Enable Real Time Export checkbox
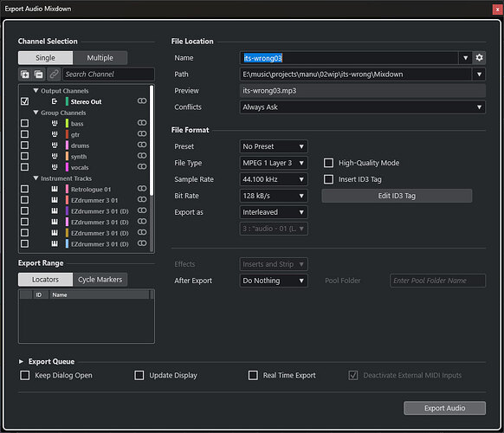 (253, 375)
